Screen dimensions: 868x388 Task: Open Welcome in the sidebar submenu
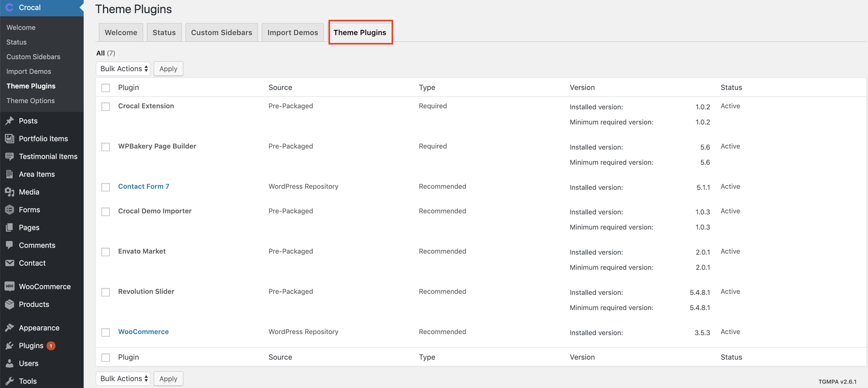(x=21, y=27)
